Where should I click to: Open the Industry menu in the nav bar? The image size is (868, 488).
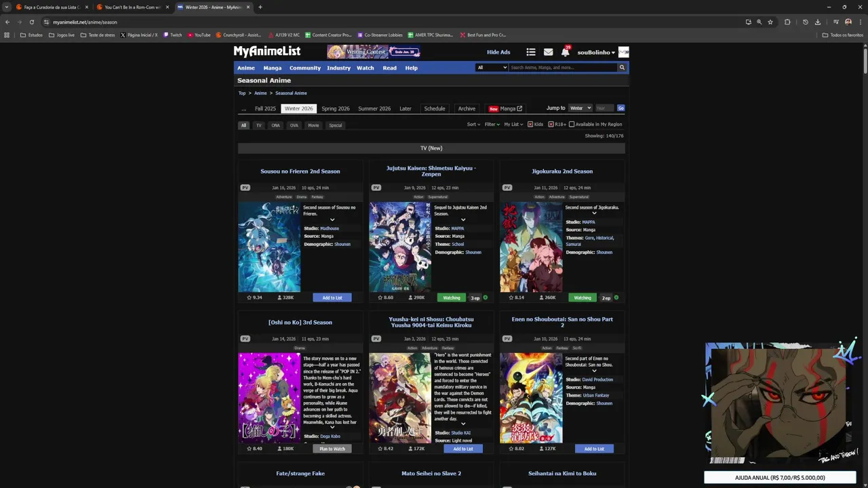coord(339,68)
